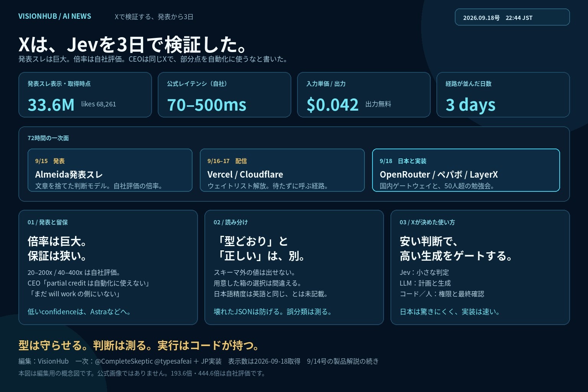Click the '01 / 発表と留保' section label
Image resolution: width=588 pixels, height=392 pixels.
(x=47, y=222)
